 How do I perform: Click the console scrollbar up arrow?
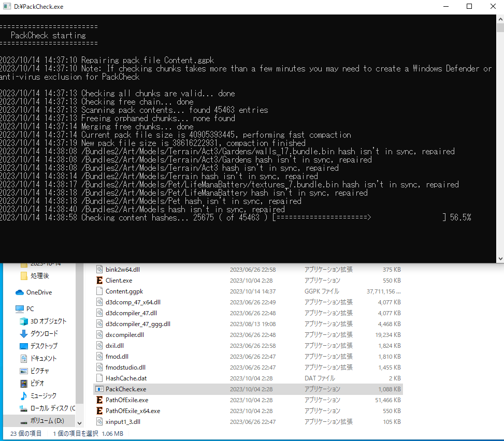500,19
